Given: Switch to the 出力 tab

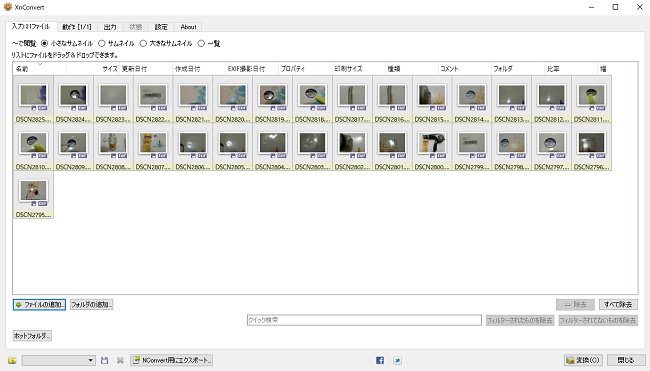Looking at the screenshot, I should click(110, 27).
